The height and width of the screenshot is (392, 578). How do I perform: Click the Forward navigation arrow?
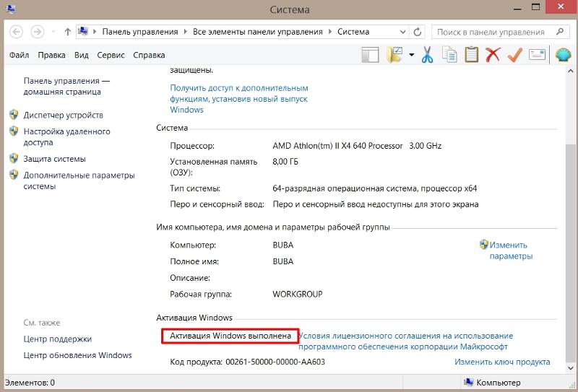click(x=38, y=32)
